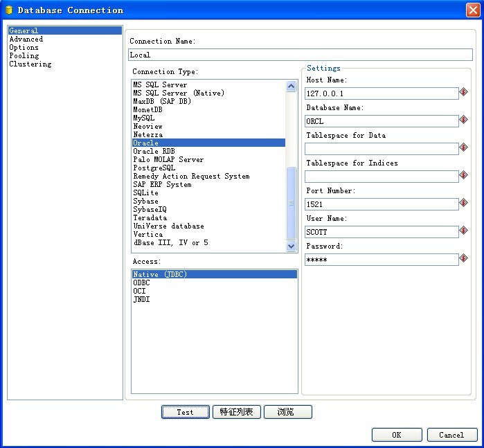Select Palo MOLAP Server connection type
The image size is (484, 448).
point(208,159)
